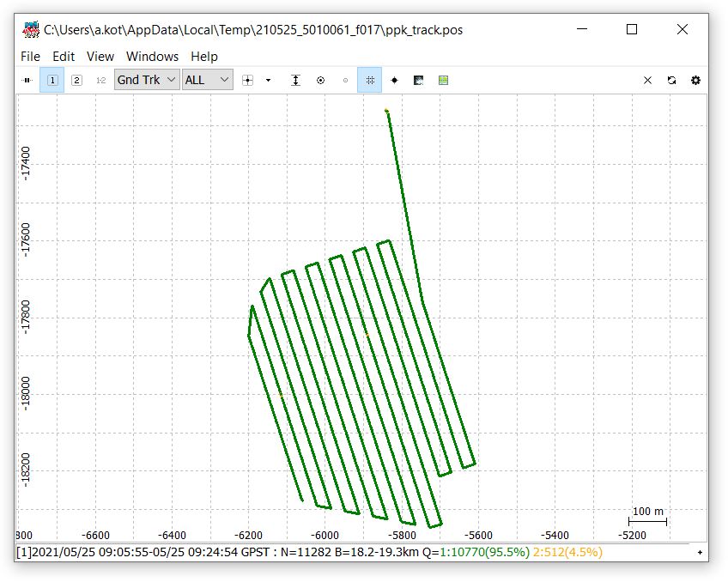This screenshot has height=582, width=728.
Task: Click the ppk_track.pos file path title
Action: 253,30
